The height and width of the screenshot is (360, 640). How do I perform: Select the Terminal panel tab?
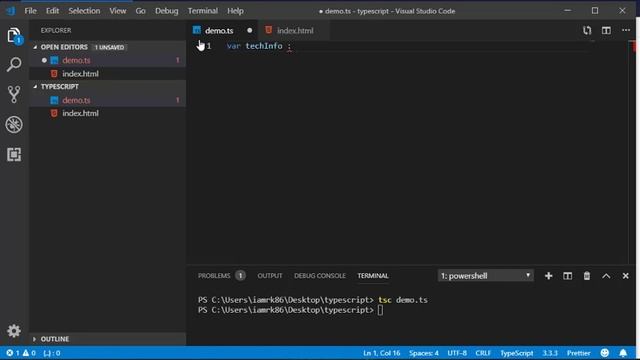[x=373, y=276]
